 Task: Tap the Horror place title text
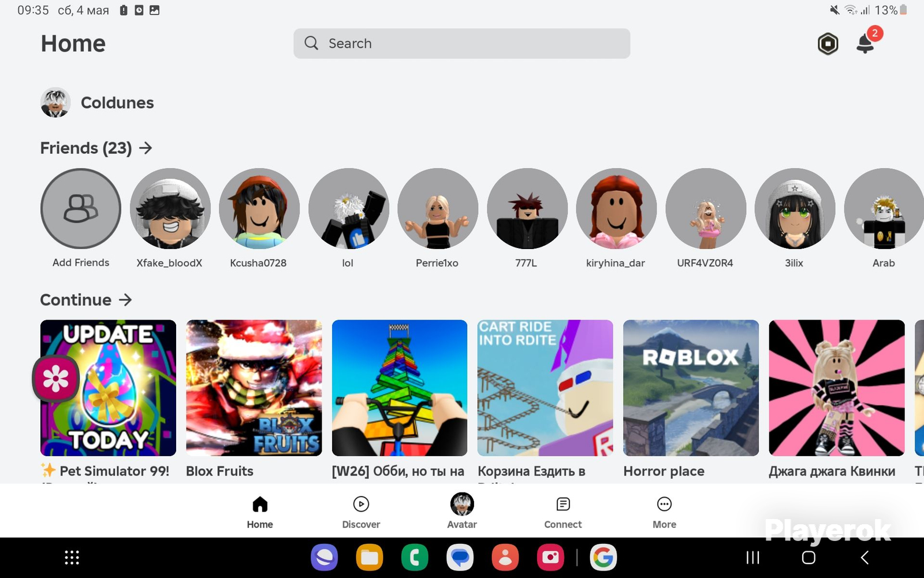[x=664, y=471]
